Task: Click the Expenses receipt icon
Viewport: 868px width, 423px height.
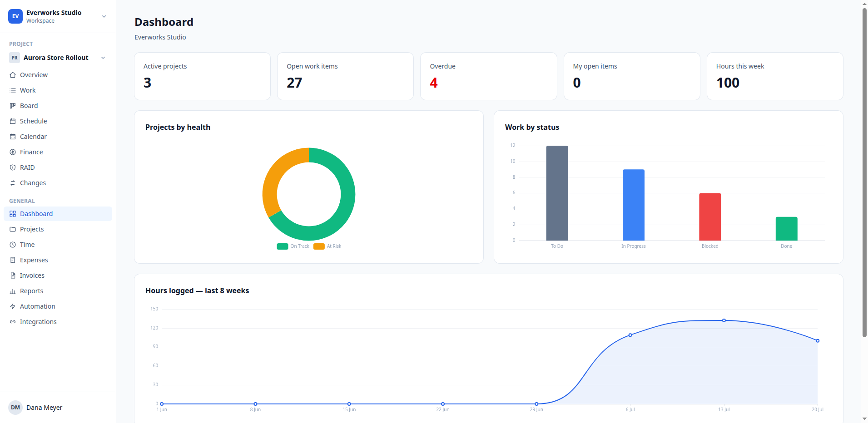Action: [13, 260]
